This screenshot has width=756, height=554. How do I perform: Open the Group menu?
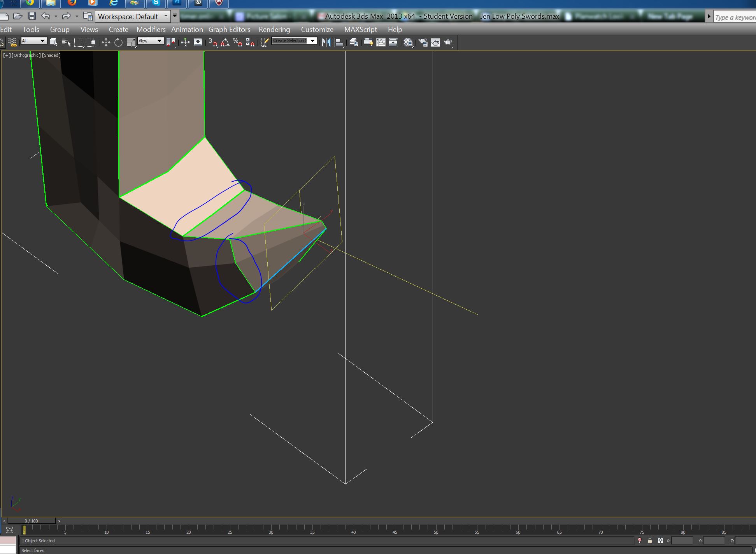coord(60,30)
